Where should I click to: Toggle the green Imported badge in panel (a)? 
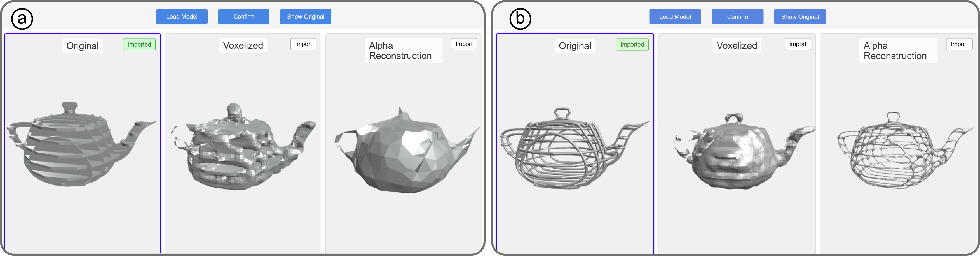pos(139,45)
